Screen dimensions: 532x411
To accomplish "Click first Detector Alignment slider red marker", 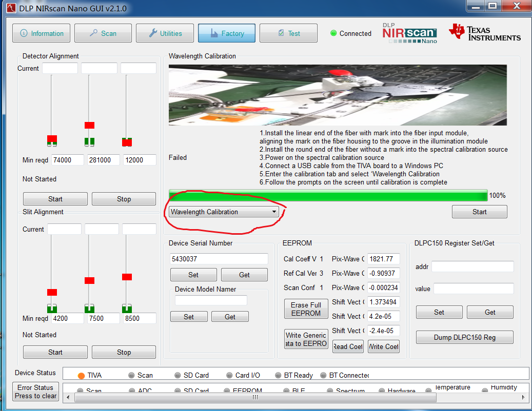I will click(x=52, y=138).
